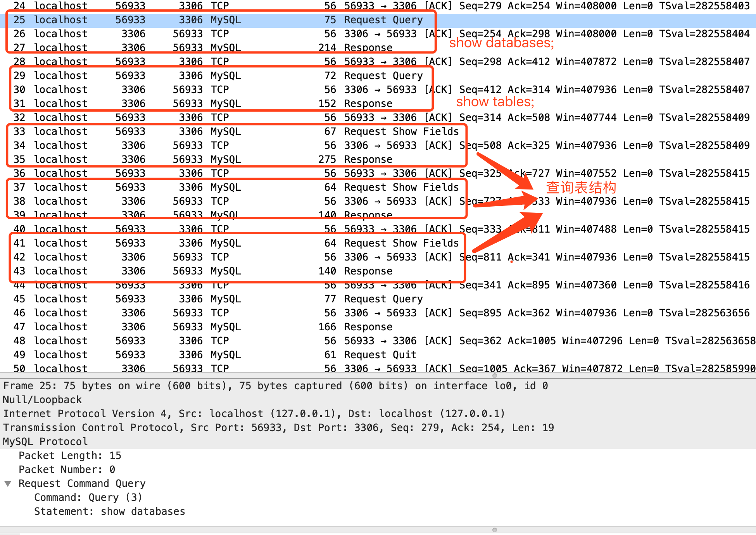This screenshot has width=756, height=535.
Task: Select packet 32 TCP row
Action: pyautogui.click(x=378, y=118)
